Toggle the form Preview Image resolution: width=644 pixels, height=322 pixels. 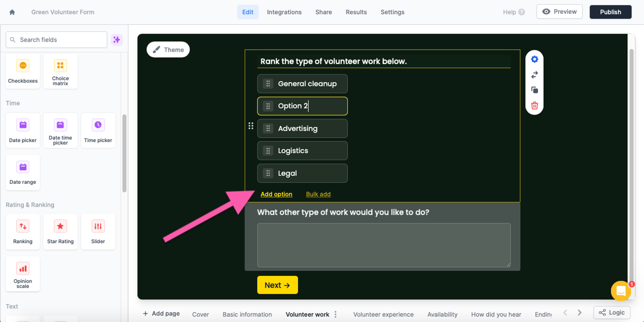(559, 12)
